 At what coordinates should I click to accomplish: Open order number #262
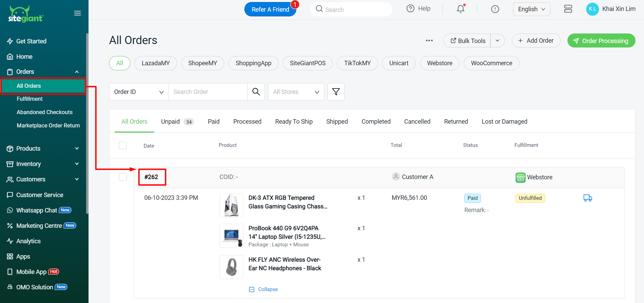pos(151,177)
